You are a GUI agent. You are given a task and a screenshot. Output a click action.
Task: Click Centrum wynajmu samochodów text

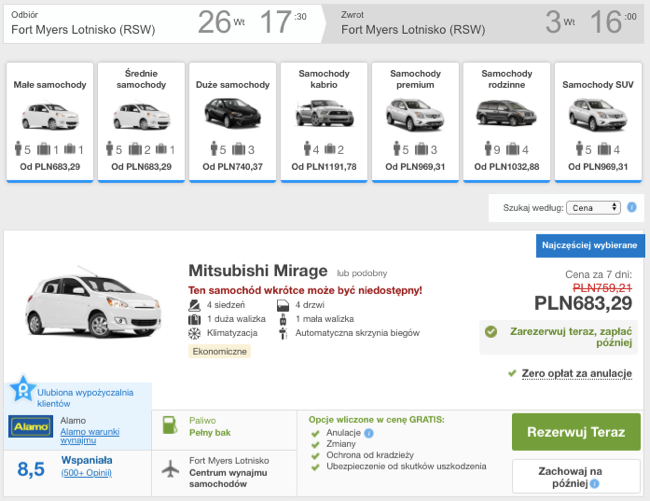click(228, 478)
